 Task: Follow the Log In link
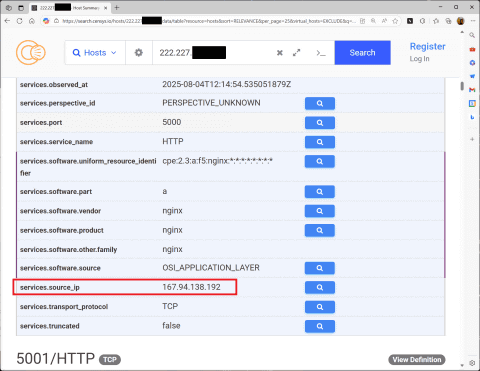[419, 59]
